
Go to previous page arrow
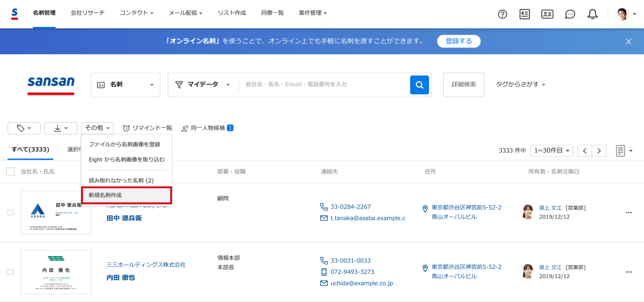tap(585, 151)
